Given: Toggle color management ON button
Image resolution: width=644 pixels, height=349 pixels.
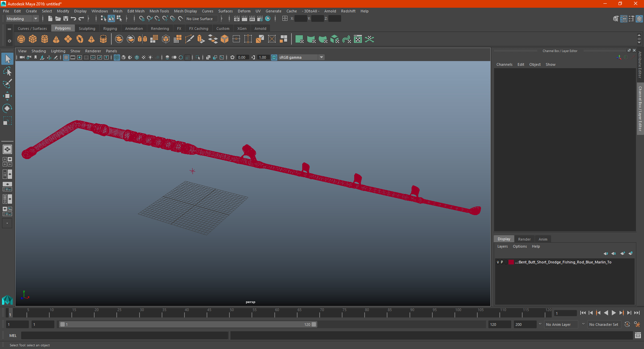Looking at the screenshot, I should click(x=274, y=57).
